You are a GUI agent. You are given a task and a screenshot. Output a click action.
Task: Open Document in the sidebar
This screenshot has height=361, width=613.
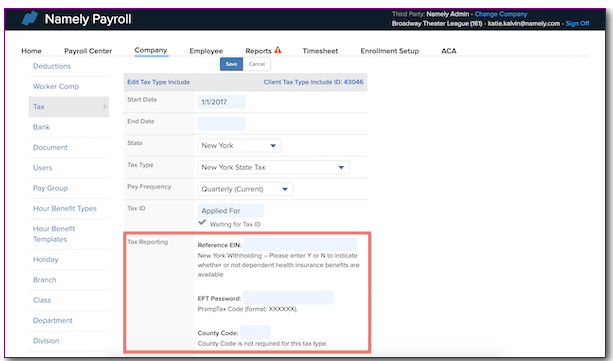pos(50,147)
